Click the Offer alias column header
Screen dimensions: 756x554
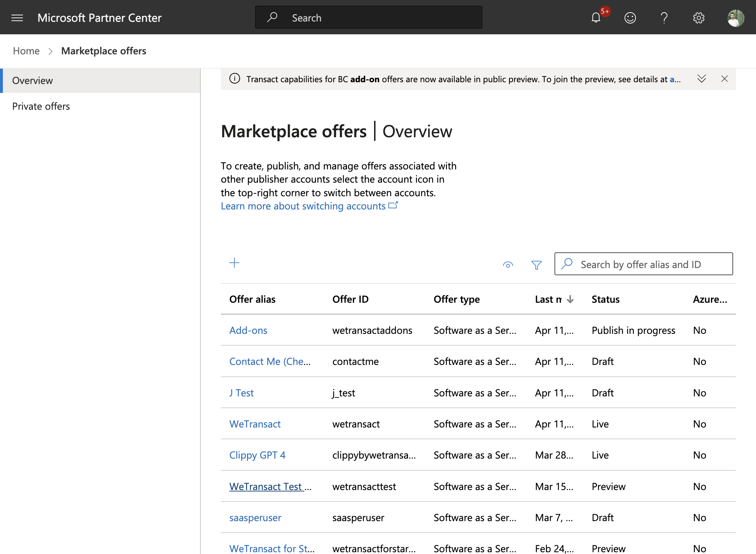coord(252,299)
